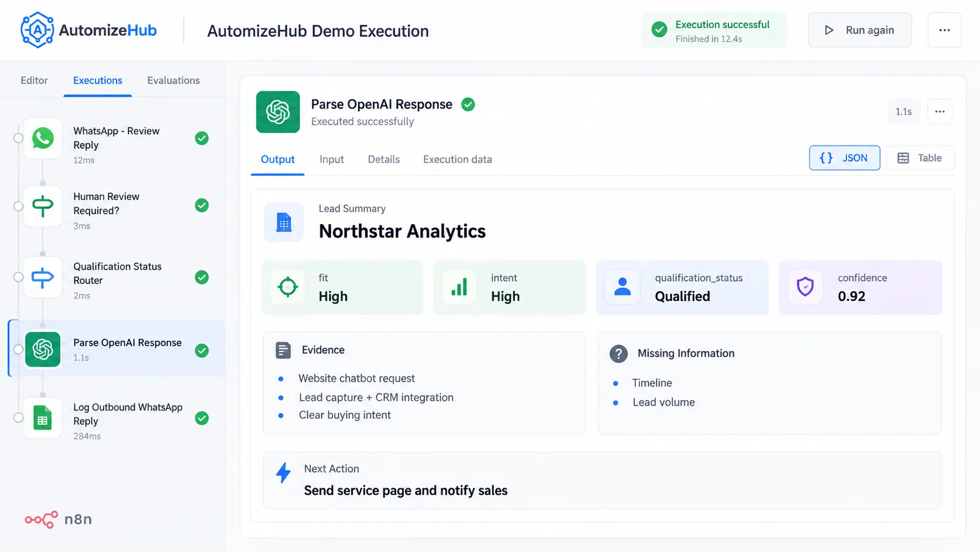Click the Human Review Required signpost icon
Image resolution: width=980 pixels, height=552 pixels.
43,206
